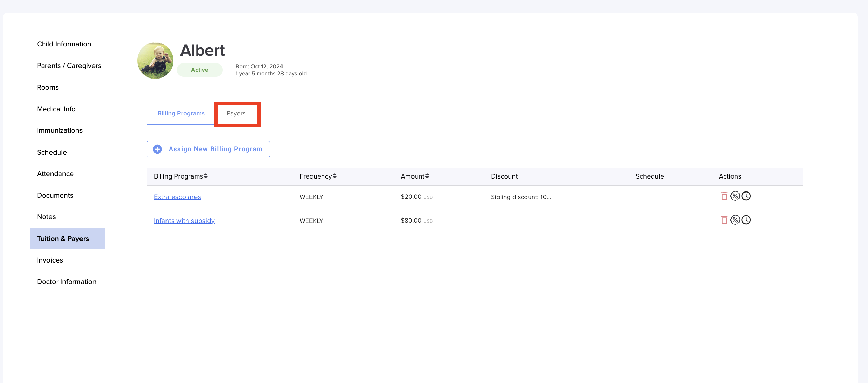Delete the Extra escolares billing program

724,196
